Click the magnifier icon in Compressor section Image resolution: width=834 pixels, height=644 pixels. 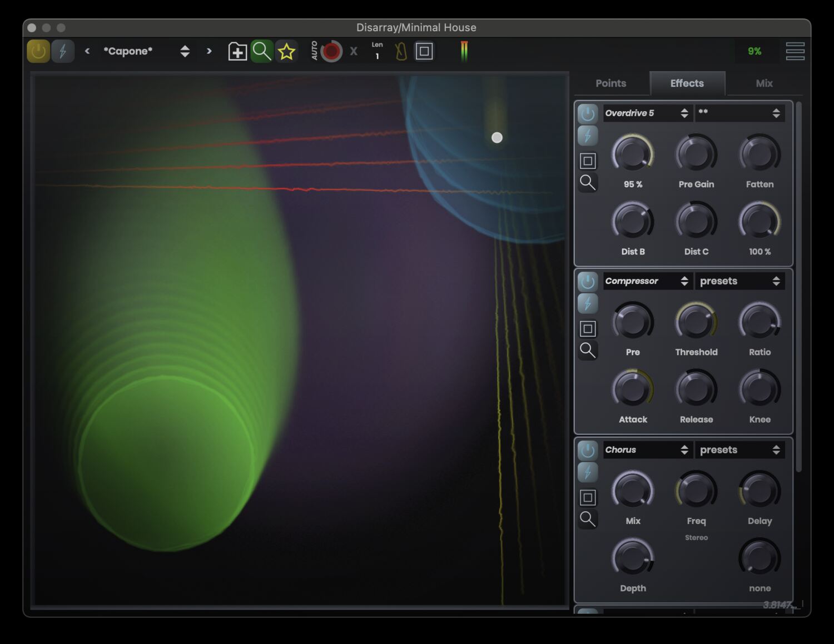pyautogui.click(x=588, y=350)
